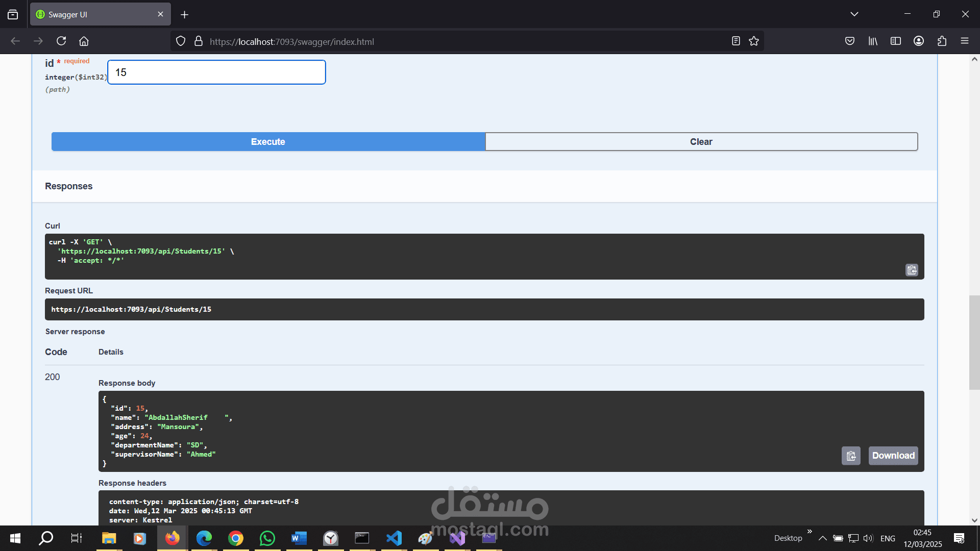
Task: Click the id parameter input field
Action: [x=216, y=72]
